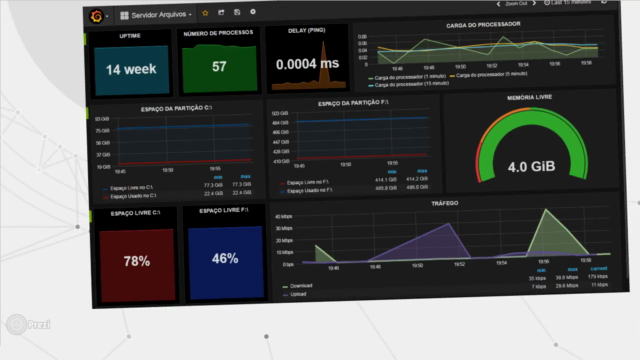640x360 pixels.
Task: Open the Grafana logo main menu
Action: click(x=97, y=16)
